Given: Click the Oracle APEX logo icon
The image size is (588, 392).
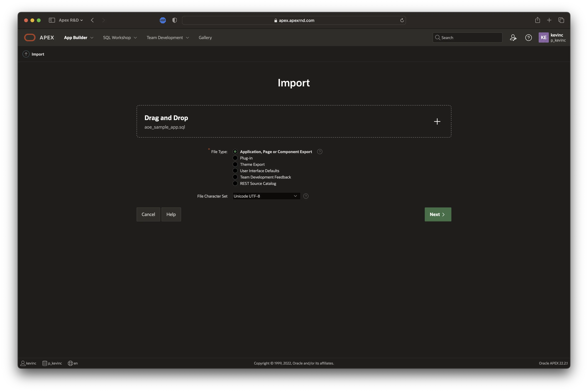Looking at the screenshot, I should pyautogui.click(x=30, y=37).
